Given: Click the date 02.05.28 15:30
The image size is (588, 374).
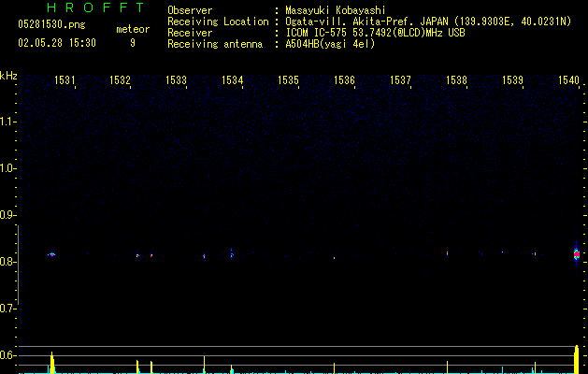Looking at the screenshot, I should click(57, 43).
